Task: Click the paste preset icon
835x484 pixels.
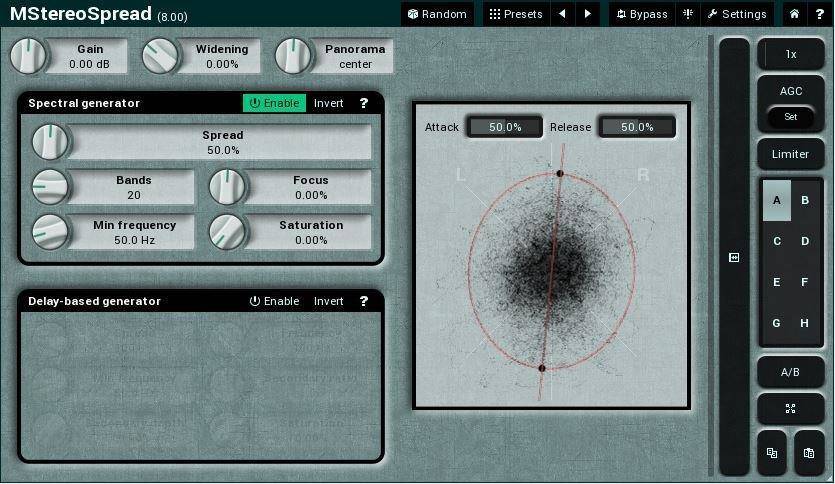Action: (809, 453)
